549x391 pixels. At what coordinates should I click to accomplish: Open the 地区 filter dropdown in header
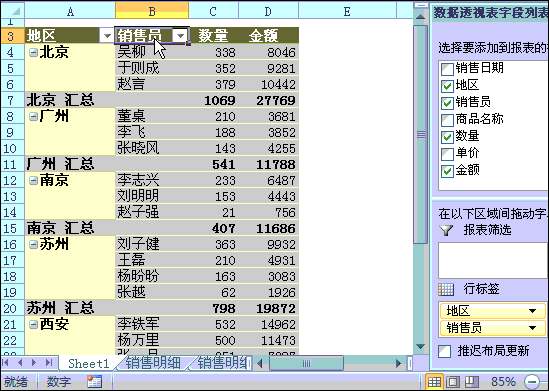[x=107, y=36]
